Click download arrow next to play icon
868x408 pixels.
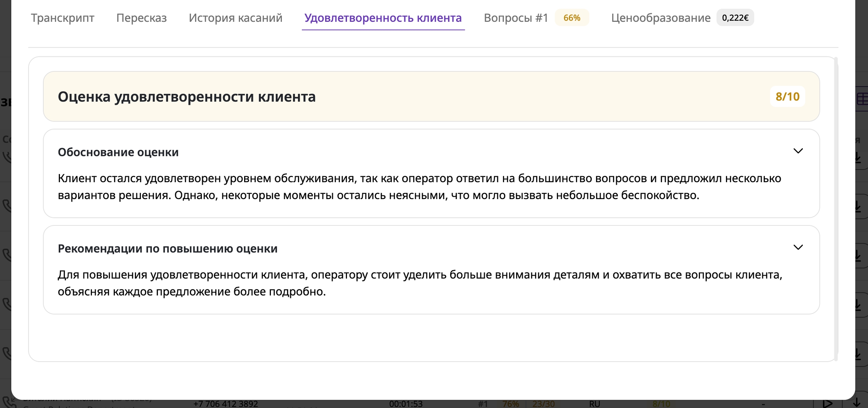coord(856,403)
